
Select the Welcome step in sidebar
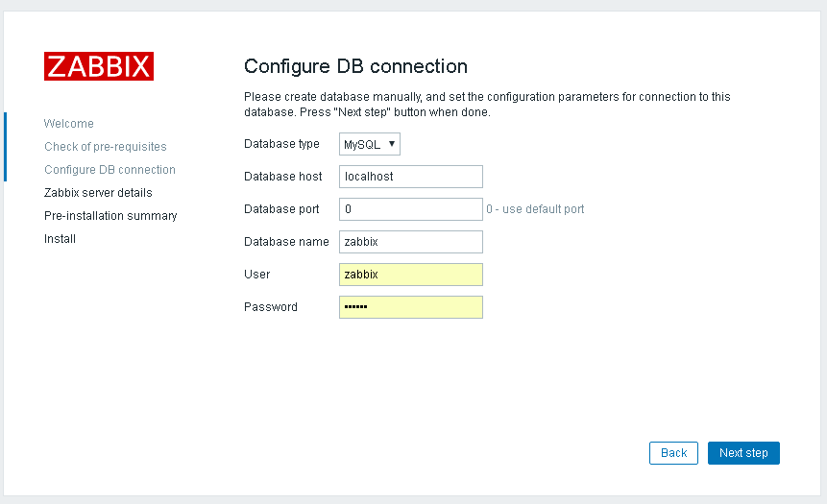coord(69,124)
